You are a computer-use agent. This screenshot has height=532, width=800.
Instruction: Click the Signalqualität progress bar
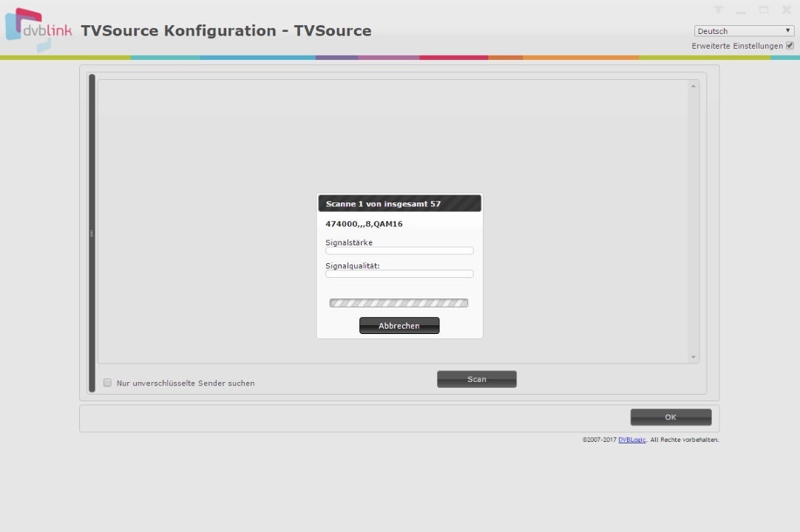399,274
